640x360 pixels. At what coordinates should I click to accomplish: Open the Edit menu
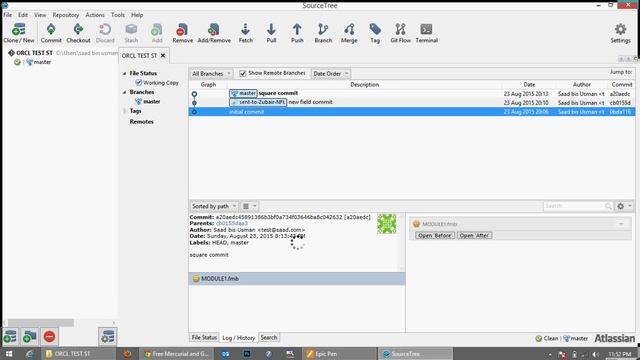pos(23,15)
